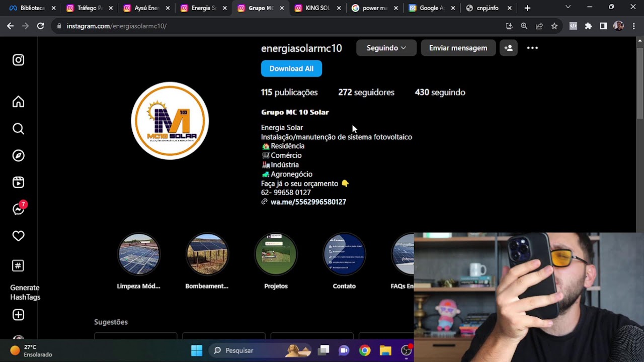Image resolution: width=644 pixels, height=362 pixels.
Task: Open the Limpeza Mód... highlight
Action: [x=139, y=254]
